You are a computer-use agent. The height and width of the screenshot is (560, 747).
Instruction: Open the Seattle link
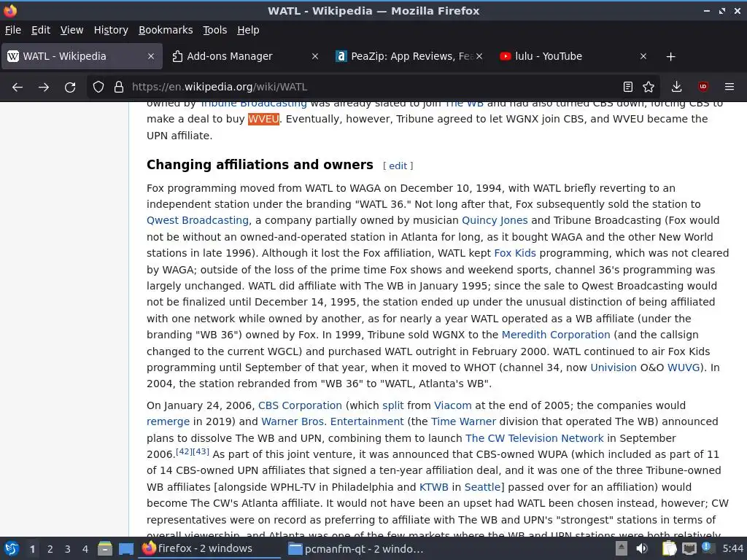tap(482, 487)
